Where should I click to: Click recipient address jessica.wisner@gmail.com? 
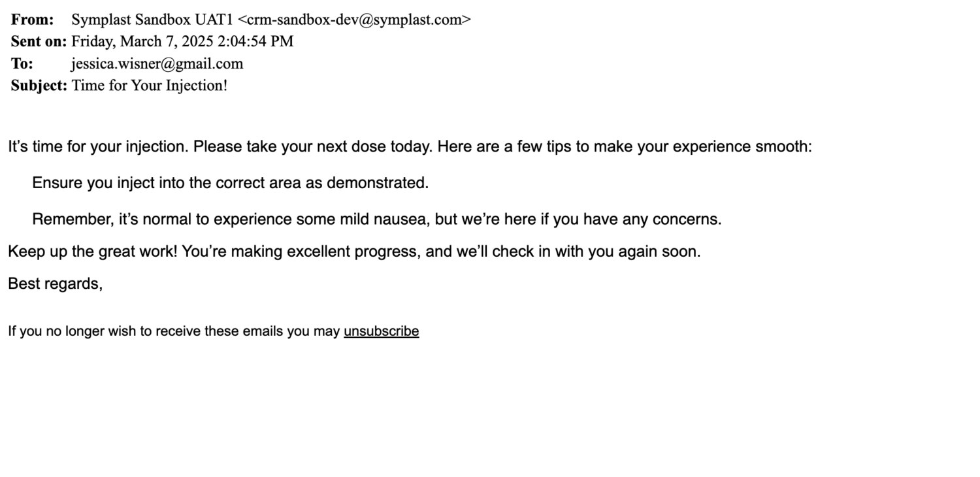click(x=157, y=64)
